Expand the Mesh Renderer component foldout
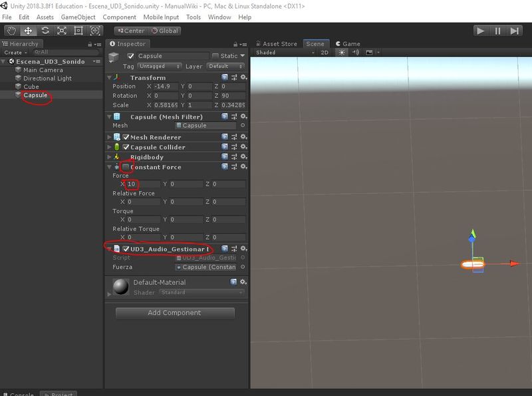532x396 pixels. [109, 137]
